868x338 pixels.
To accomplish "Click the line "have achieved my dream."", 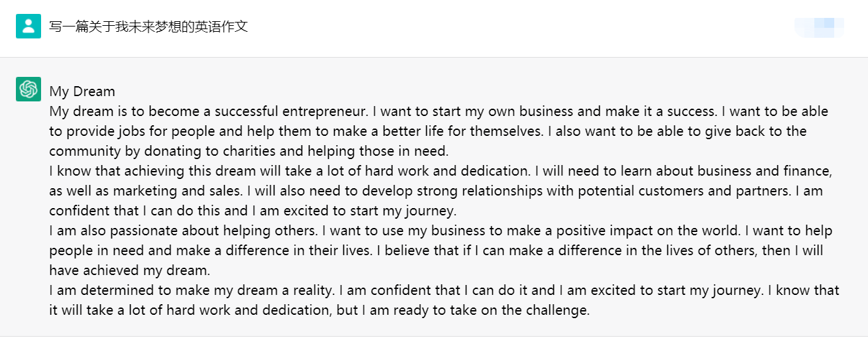I will [x=130, y=271].
